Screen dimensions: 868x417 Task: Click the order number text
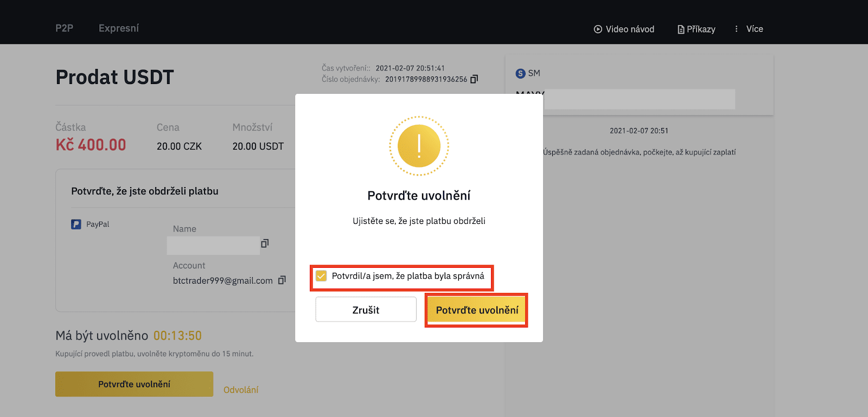[426, 79]
